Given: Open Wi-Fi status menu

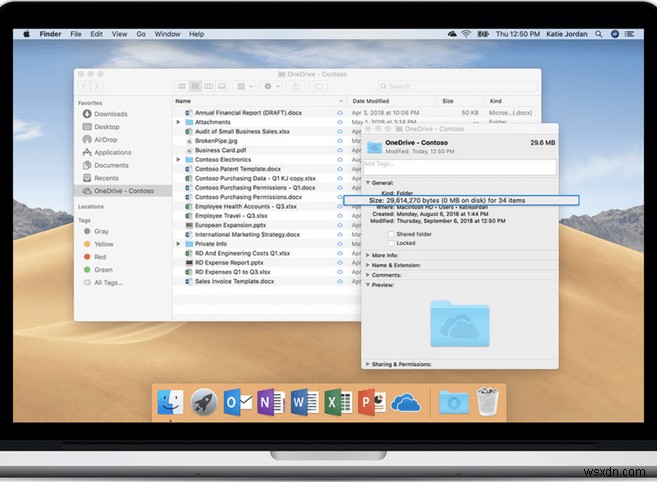Looking at the screenshot, I should tap(466, 34).
